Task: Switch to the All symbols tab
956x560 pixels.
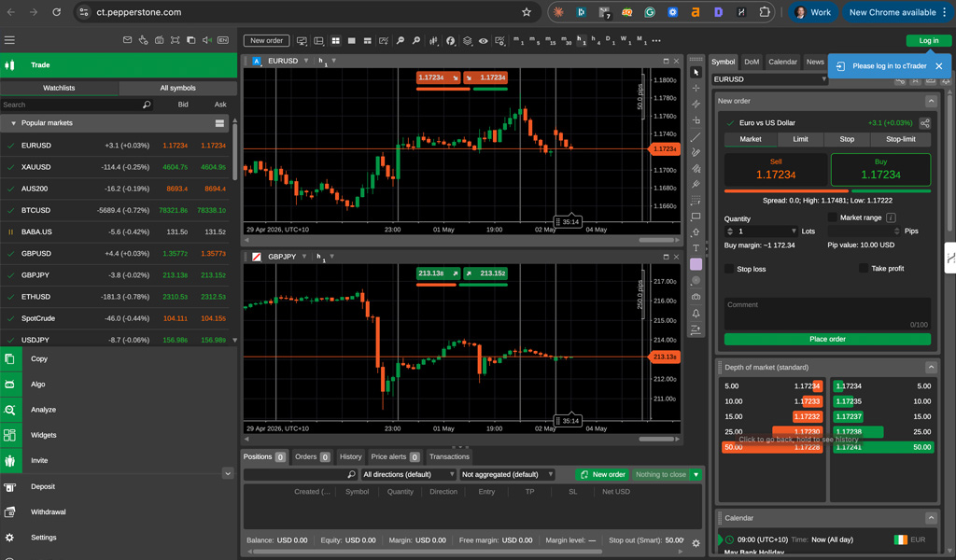Action: (x=178, y=88)
